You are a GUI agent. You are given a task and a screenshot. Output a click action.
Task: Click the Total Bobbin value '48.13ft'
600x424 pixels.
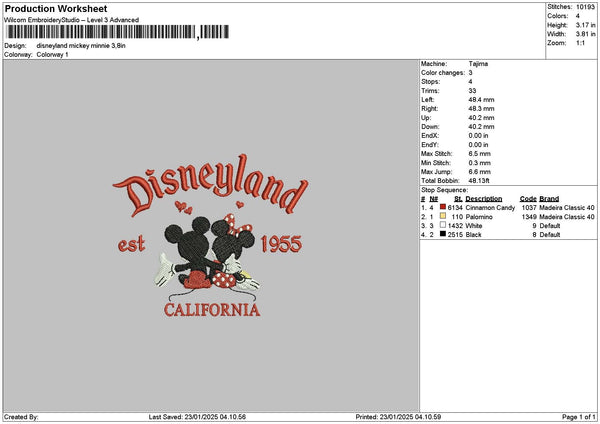click(479, 181)
